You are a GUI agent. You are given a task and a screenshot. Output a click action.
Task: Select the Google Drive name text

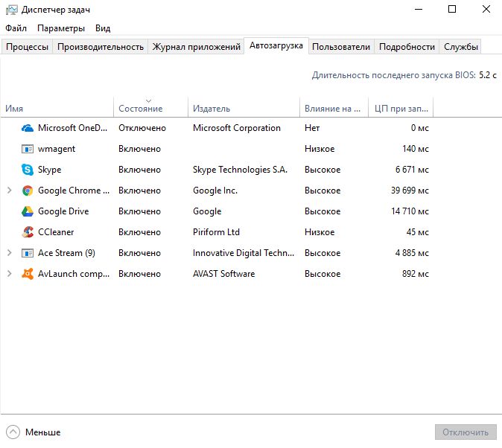click(63, 211)
